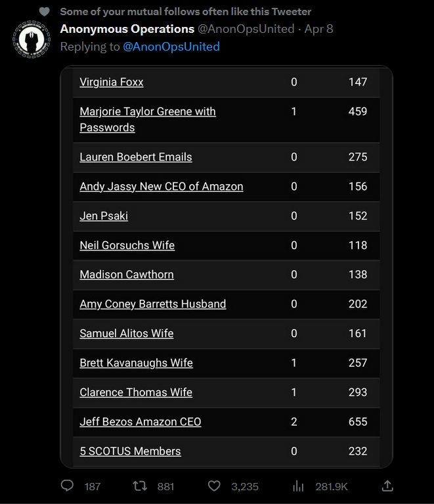Select the Lauren Boebert Emails link
This screenshot has height=504, width=434.
tap(136, 157)
